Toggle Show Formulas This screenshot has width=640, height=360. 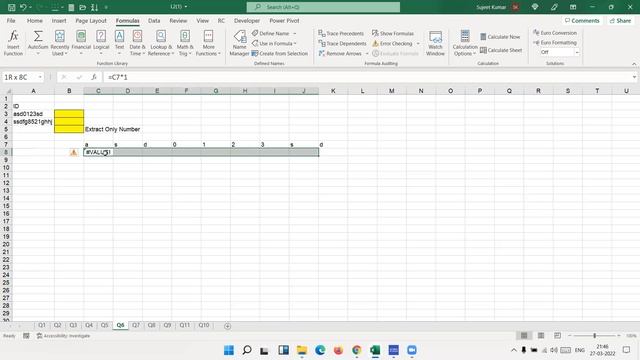(x=393, y=33)
